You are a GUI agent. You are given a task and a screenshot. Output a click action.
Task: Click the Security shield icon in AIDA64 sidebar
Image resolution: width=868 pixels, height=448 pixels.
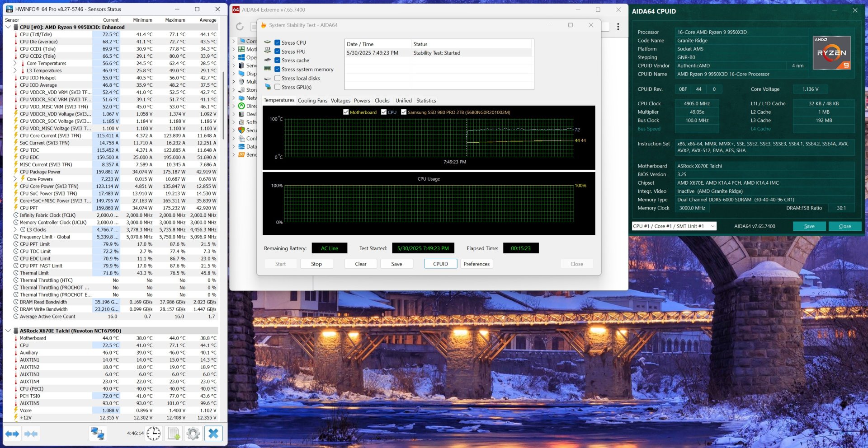242,130
